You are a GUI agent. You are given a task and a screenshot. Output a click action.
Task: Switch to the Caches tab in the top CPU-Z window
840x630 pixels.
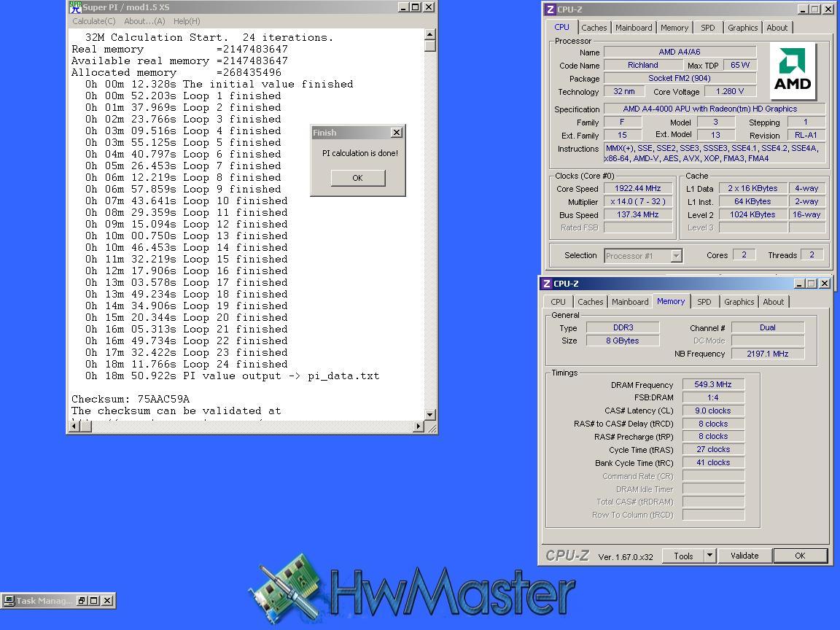594,28
